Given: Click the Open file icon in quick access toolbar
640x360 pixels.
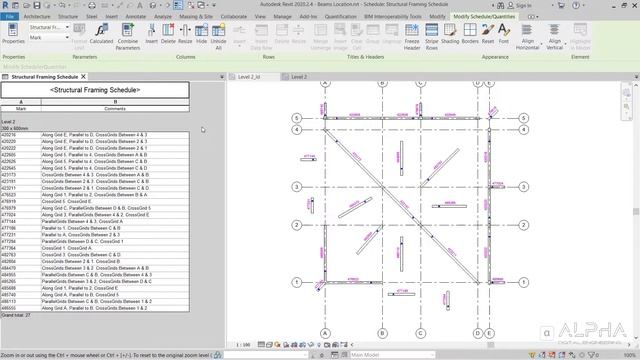Looking at the screenshot, I should (x=27, y=5).
